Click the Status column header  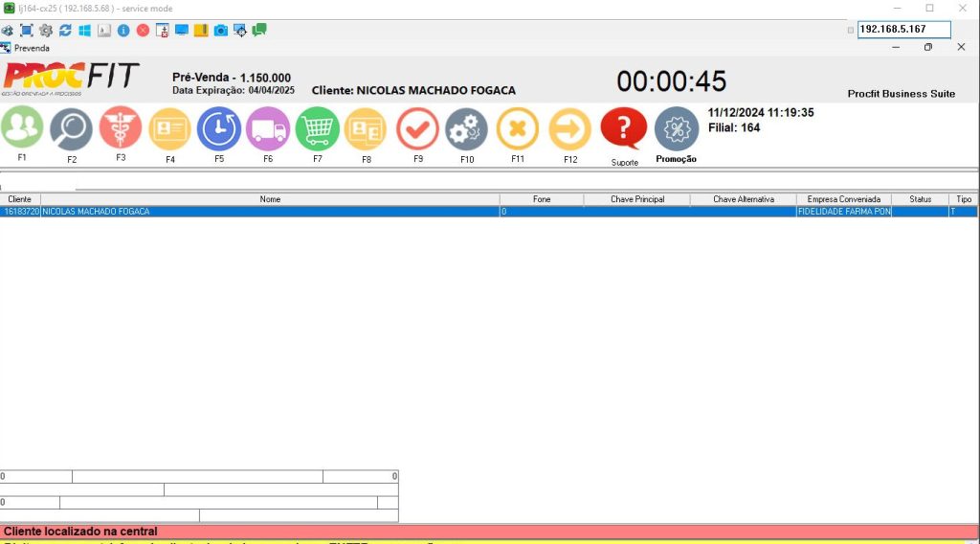pos(920,199)
